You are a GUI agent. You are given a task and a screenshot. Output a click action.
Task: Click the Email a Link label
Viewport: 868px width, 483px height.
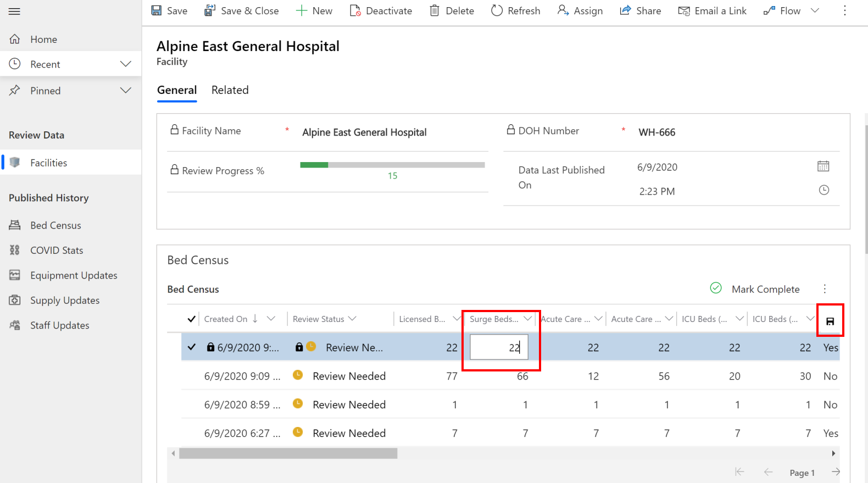click(x=721, y=11)
